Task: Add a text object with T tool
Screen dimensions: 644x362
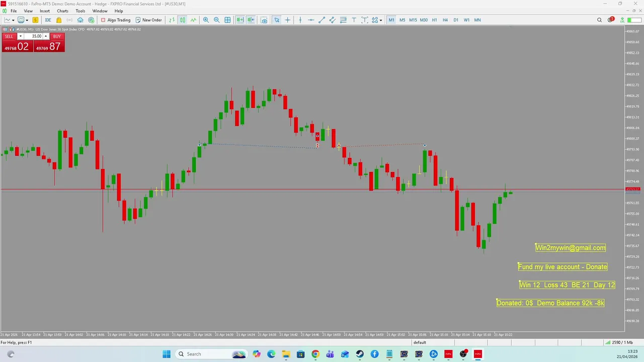Action: point(354,20)
